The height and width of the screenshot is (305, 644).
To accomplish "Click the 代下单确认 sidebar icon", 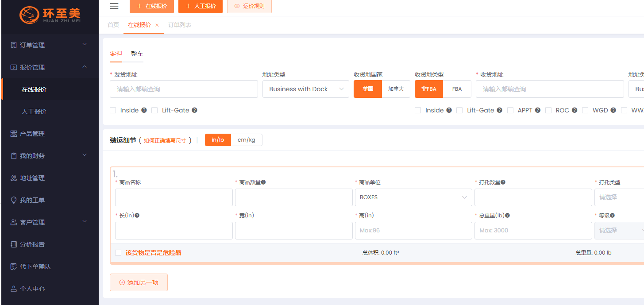I will pos(14,266).
